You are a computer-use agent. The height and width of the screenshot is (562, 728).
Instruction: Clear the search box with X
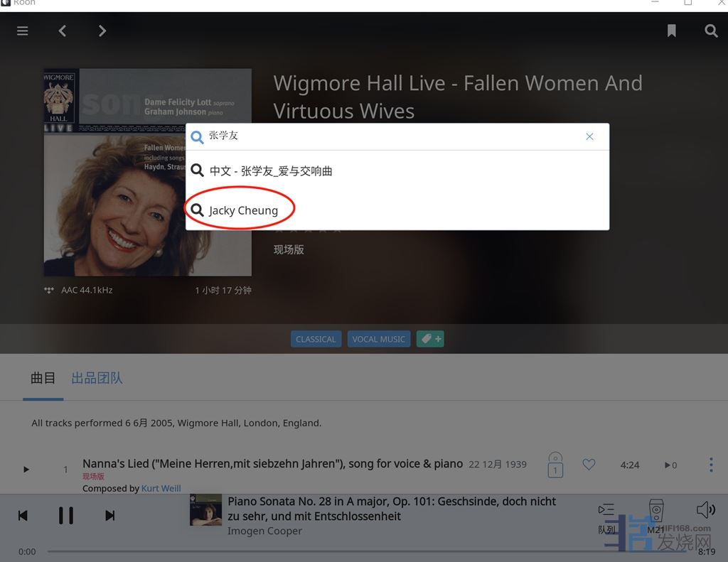pos(589,136)
